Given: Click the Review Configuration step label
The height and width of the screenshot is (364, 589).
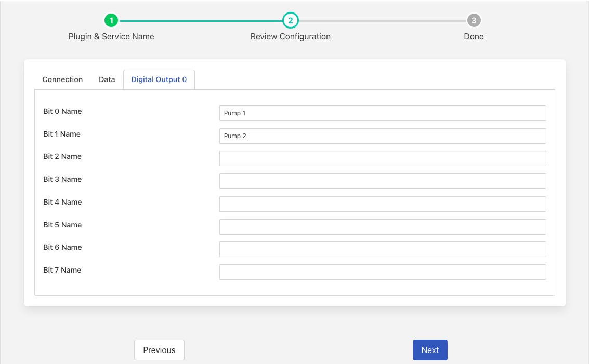Looking at the screenshot, I should (x=290, y=37).
